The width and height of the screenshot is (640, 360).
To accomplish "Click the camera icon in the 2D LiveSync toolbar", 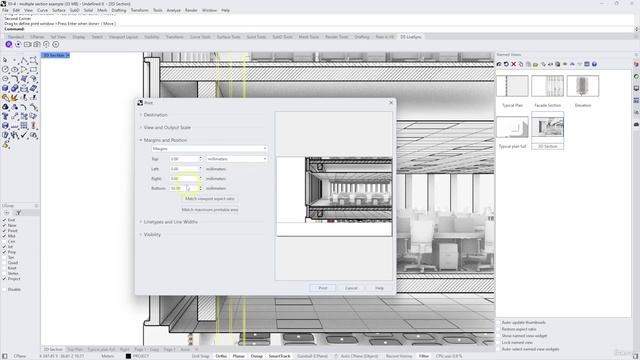I will coord(37,44).
